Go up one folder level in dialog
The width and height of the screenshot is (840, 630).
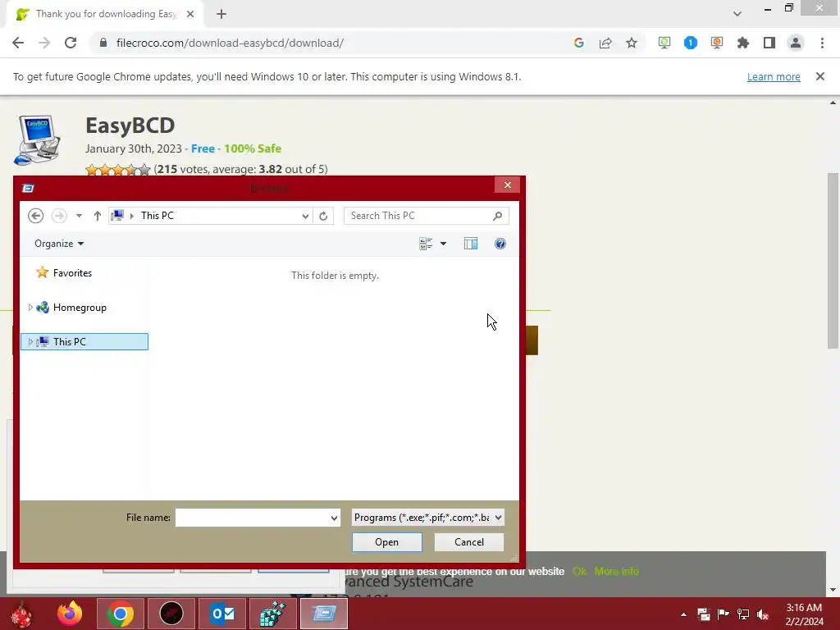tap(97, 216)
